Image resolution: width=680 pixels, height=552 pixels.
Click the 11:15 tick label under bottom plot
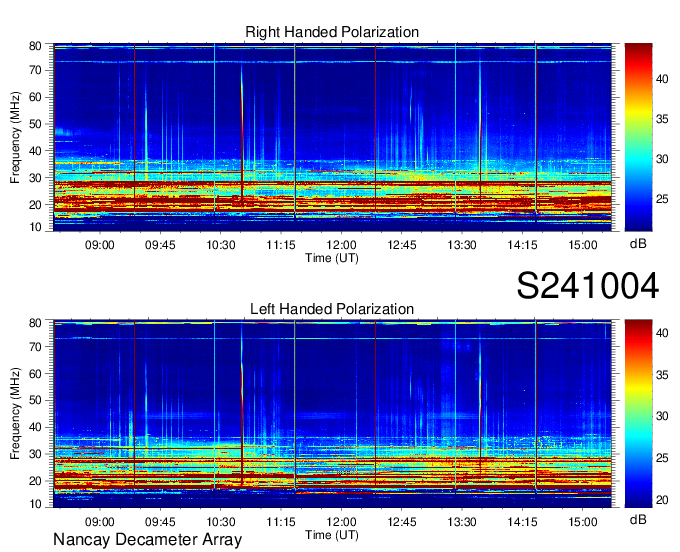click(281, 522)
